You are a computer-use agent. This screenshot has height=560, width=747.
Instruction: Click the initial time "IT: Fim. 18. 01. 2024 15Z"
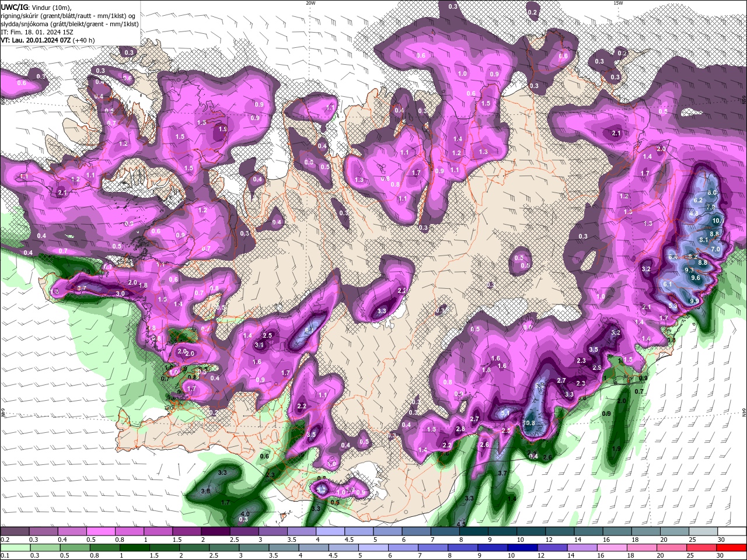click(x=37, y=32)
